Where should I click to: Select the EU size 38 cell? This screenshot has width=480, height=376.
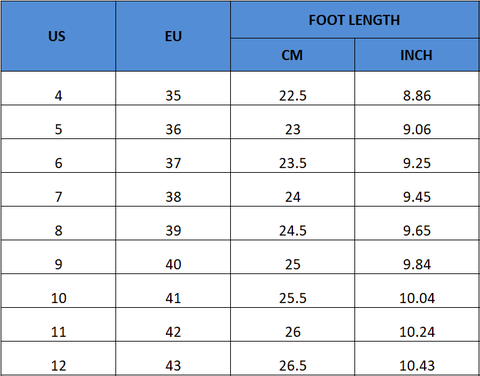coord(173,190)
